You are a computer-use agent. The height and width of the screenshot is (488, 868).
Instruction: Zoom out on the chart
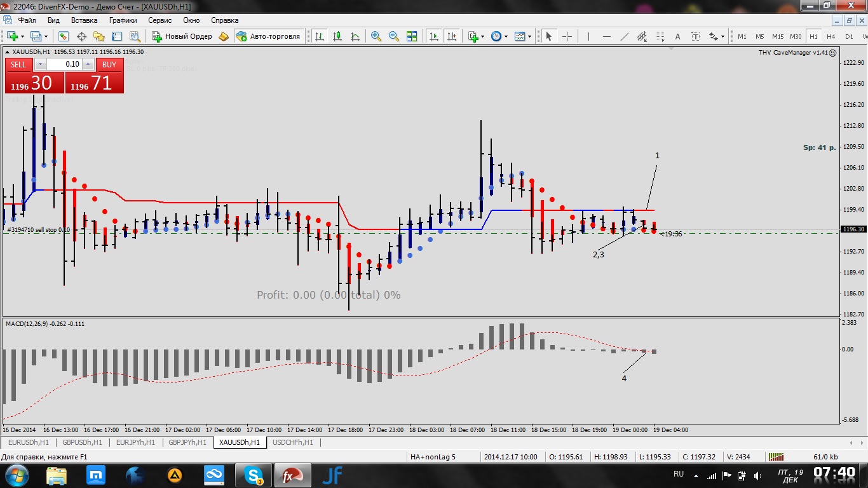[394, 36]
